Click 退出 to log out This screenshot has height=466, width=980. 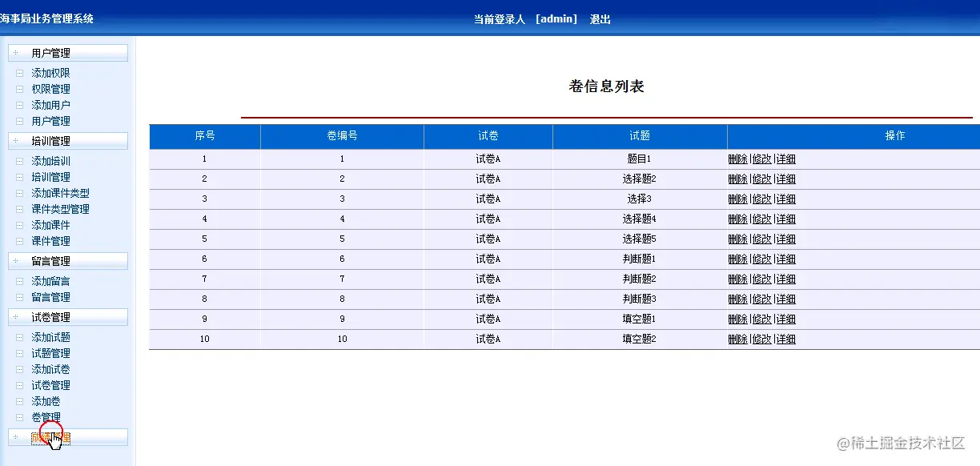[600, 19]
